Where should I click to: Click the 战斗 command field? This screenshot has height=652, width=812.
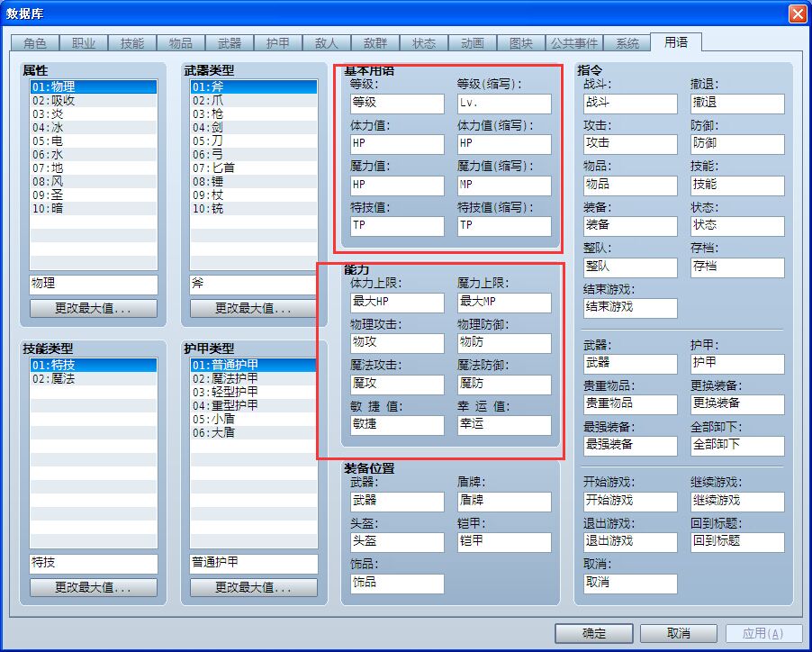(630, 104)
